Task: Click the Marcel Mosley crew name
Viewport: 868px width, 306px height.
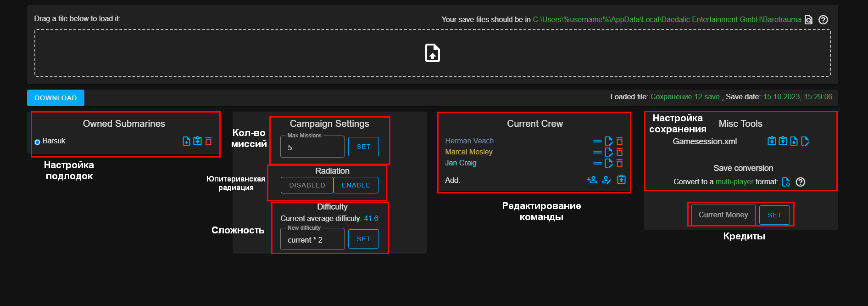Action: tap(469, 152)
